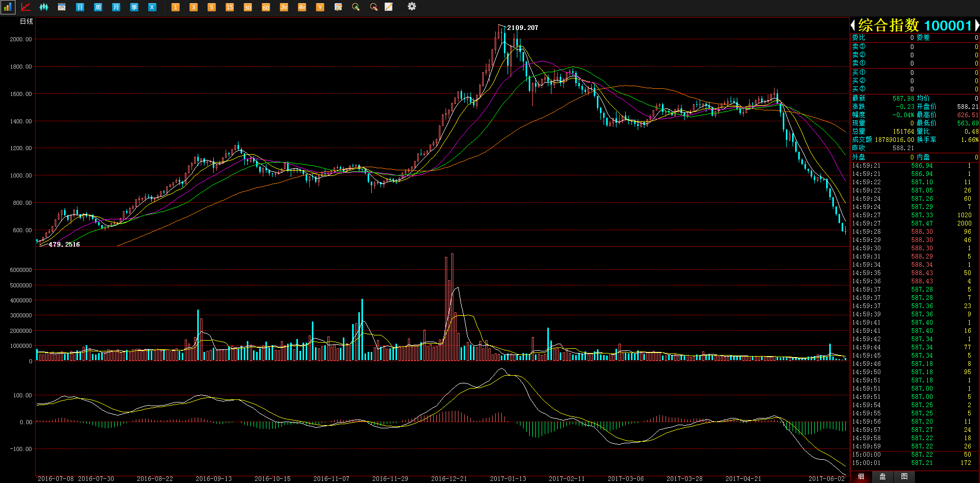980x483 pixels.
Task: Click the 2000.00 price axis label
Action: point(21,39)
